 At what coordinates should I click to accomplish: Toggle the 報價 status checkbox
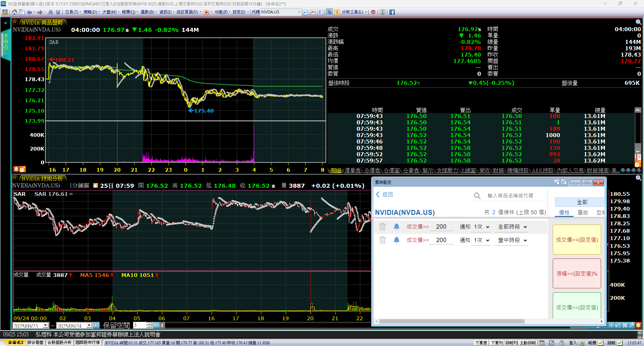point(601,343)
